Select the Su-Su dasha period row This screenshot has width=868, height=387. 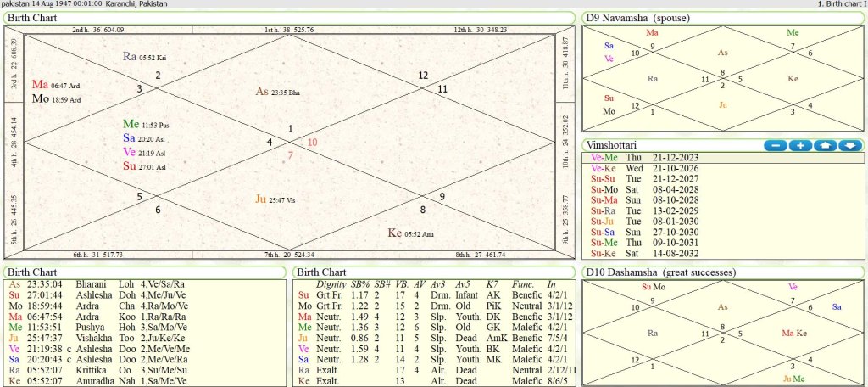(645, 179)
